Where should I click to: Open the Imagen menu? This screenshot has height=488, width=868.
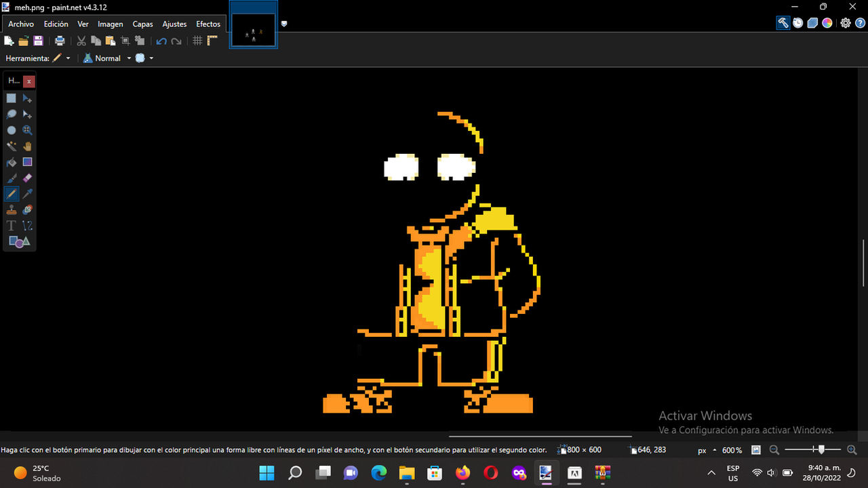tap(111, 24)
